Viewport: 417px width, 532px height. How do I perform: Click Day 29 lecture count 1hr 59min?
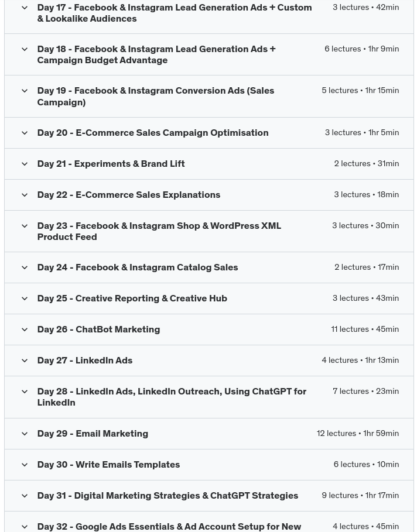(357, 434)
